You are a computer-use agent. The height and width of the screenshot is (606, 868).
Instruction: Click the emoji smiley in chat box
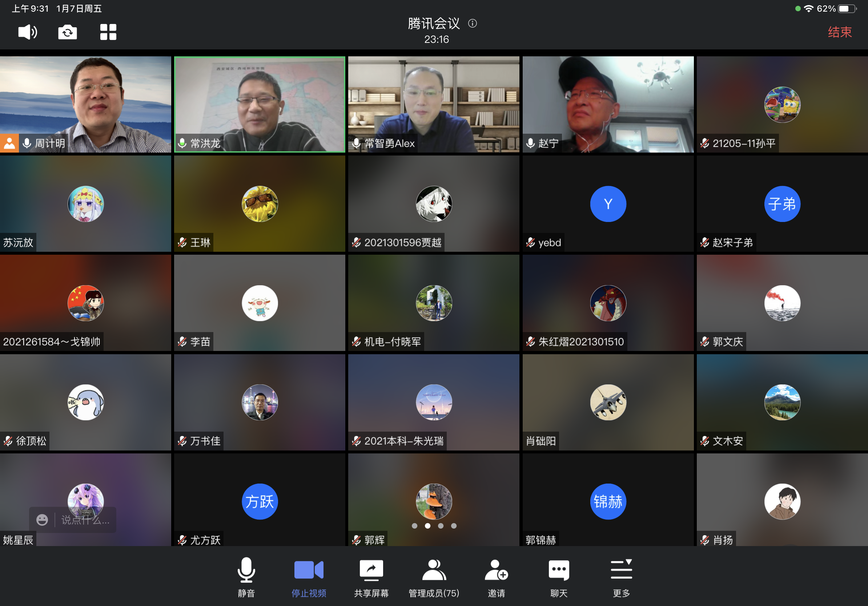point(42,520)
